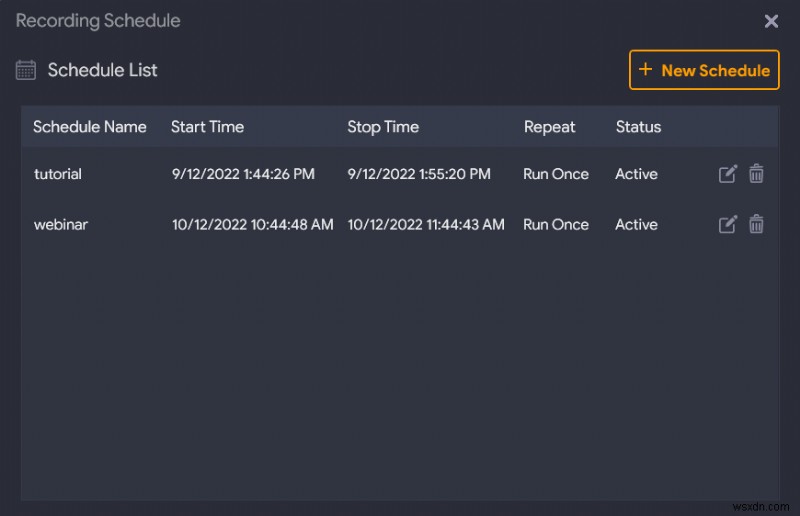Click the webinar row's Active status
This screenshot has width=800, height=516.
click(x=636, y=224)
